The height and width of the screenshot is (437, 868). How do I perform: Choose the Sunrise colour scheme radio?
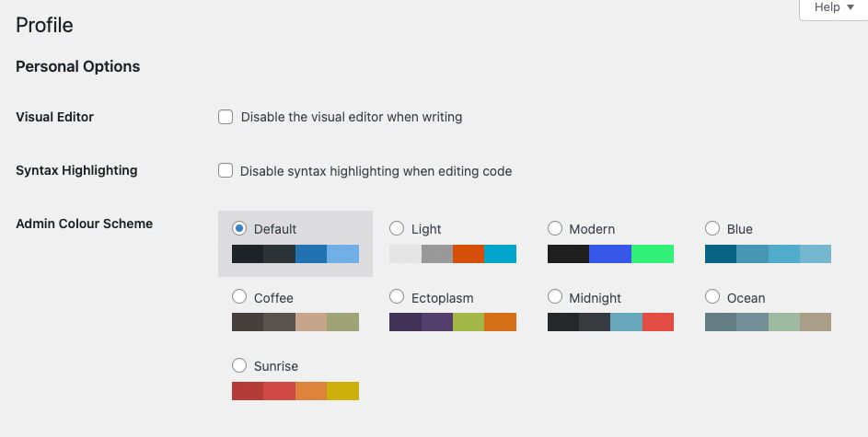click(239, 365)
